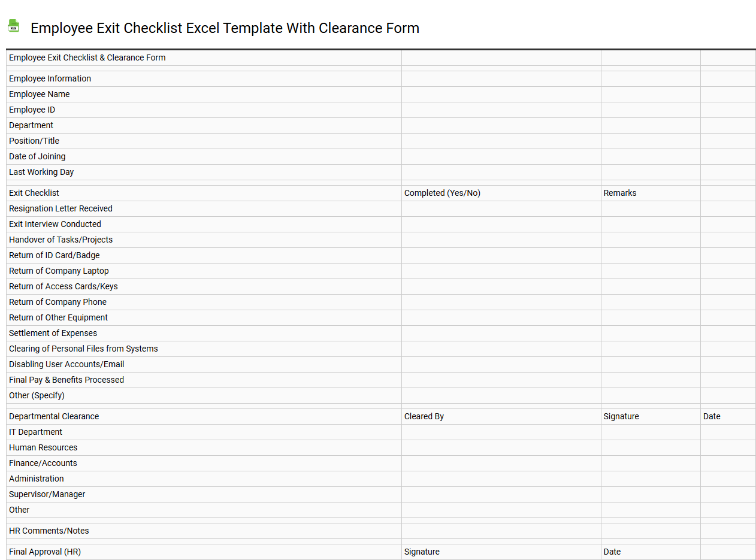
Task: Click the HR Comments/Notes section cell
Action: coord(49,531)
